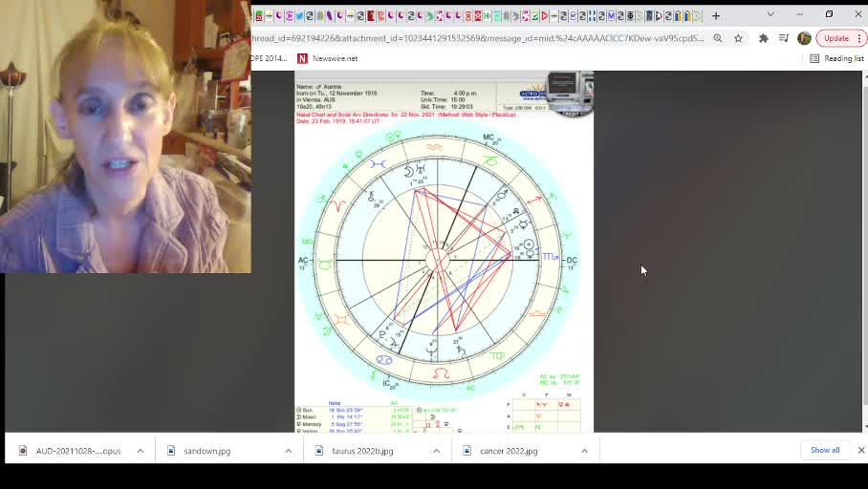Viewport: 868px width, 489px height.
Task: Click the Newswire.net red N favicon
Action: click(x=302, y=58)
